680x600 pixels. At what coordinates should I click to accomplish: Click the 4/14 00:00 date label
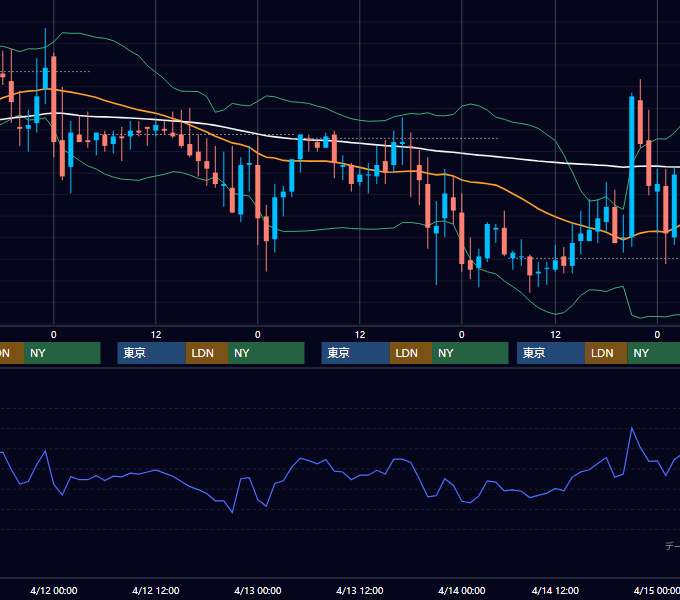461,590
